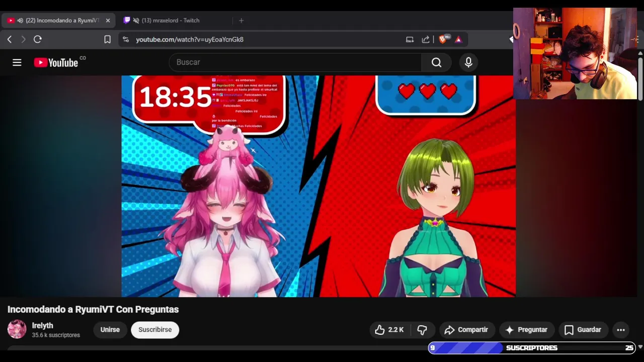Screen dimensions: 644x362
Task: Open Brave Shields lion icon
Action: (443, 39)
